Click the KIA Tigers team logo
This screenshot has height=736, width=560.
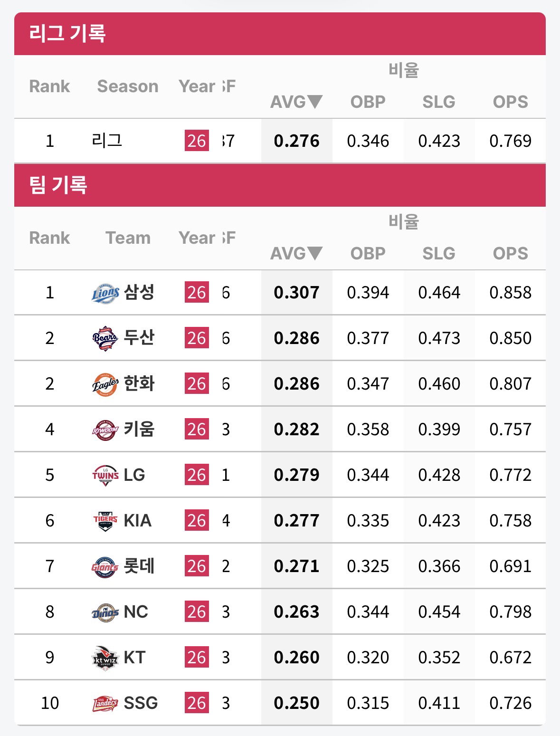tap(105, 521)
